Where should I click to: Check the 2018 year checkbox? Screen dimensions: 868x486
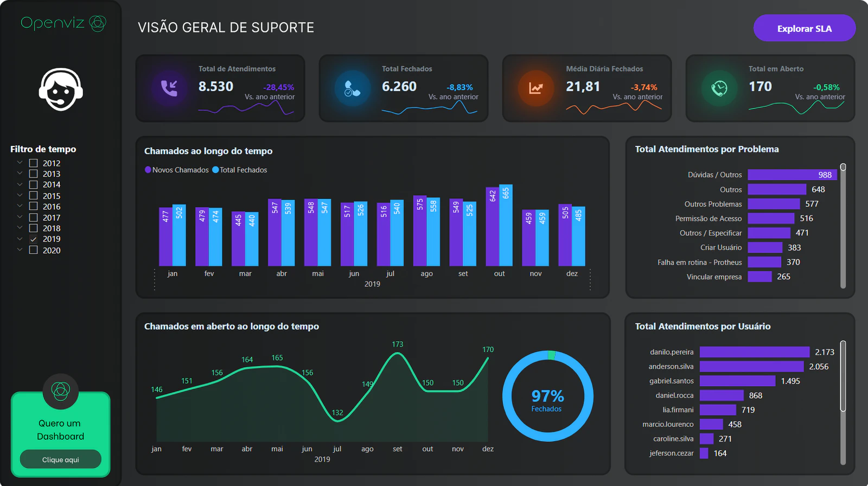coord(33,228)
